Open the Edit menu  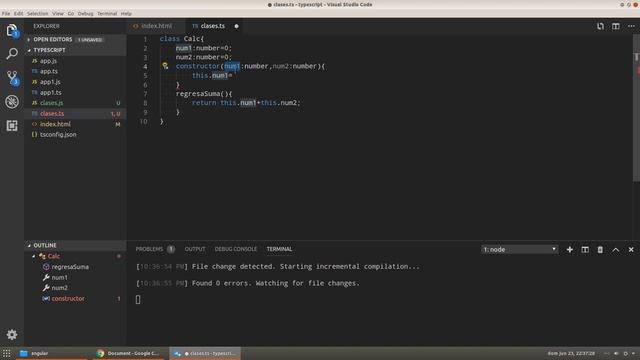tap(18, 13)
